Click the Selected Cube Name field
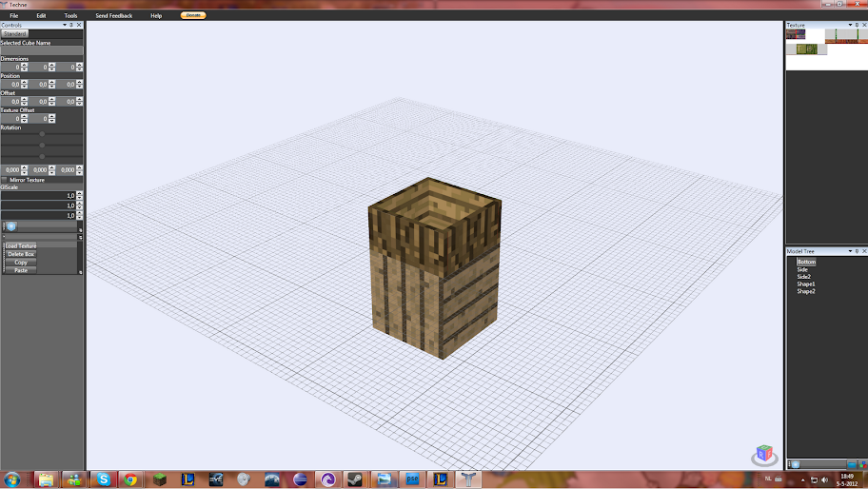The width and height of the screenshot is (868, 489). (x=42, y=50)
